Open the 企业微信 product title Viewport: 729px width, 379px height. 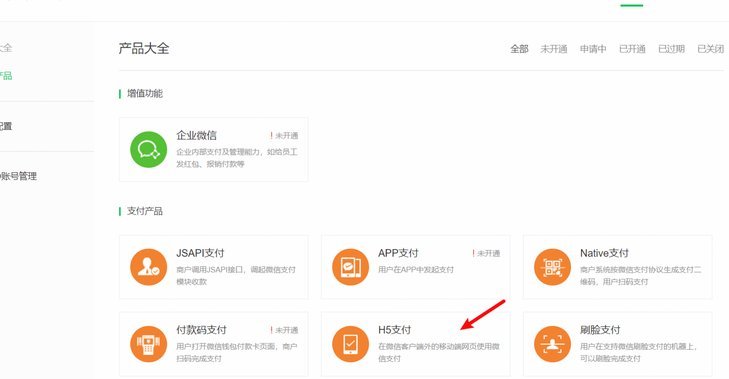(196, 135)
